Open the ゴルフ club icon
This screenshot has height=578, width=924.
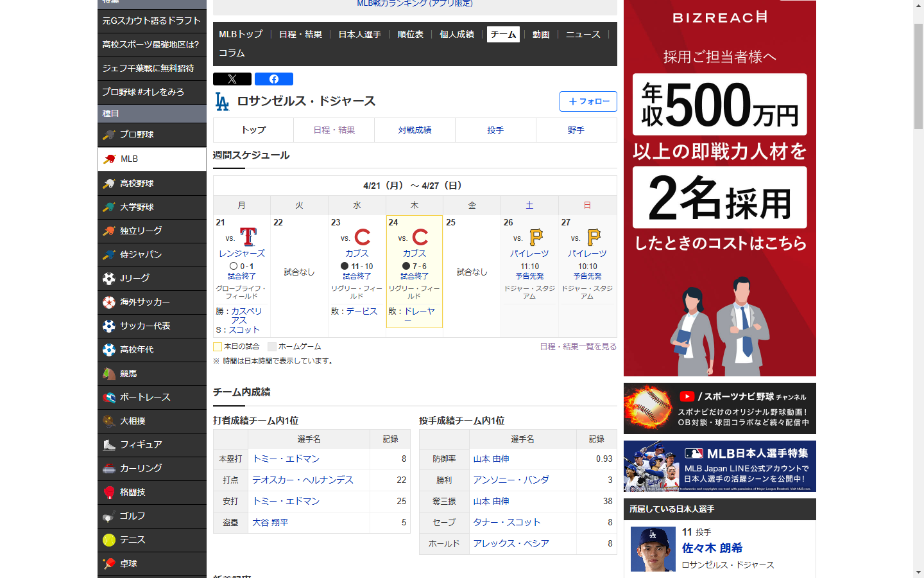pyautogui.click(x=109, y=516)
